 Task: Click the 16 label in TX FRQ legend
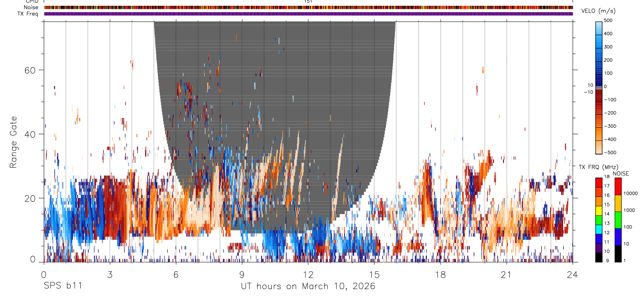(x=607, y=195)
